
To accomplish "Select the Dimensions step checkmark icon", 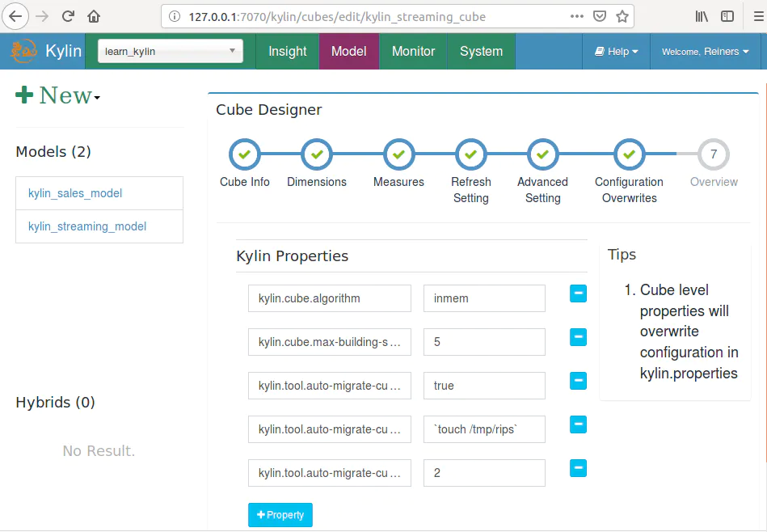I will tap(316, 154).
